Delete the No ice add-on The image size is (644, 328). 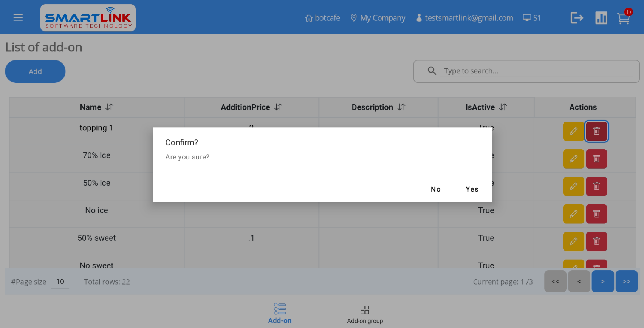[x=596, y=214]
